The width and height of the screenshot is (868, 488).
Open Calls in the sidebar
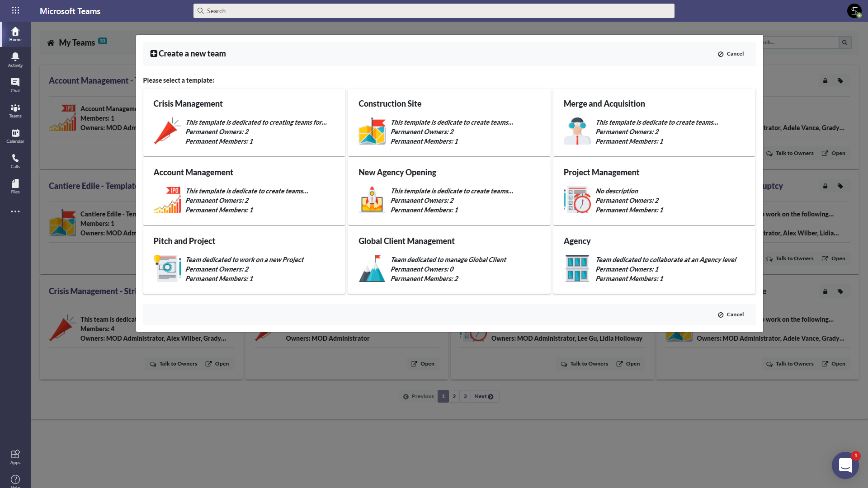point(15,160)
